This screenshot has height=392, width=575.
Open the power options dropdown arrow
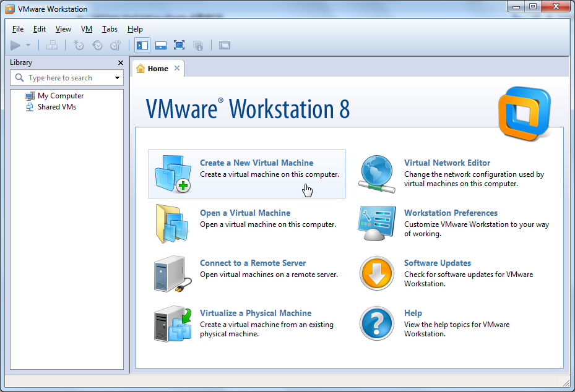[28, 45]
